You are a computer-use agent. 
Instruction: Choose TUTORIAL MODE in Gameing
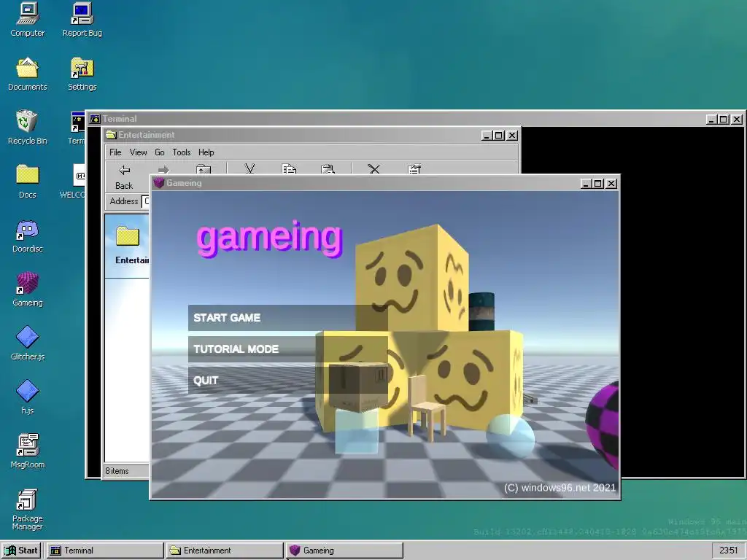point(287,349)
